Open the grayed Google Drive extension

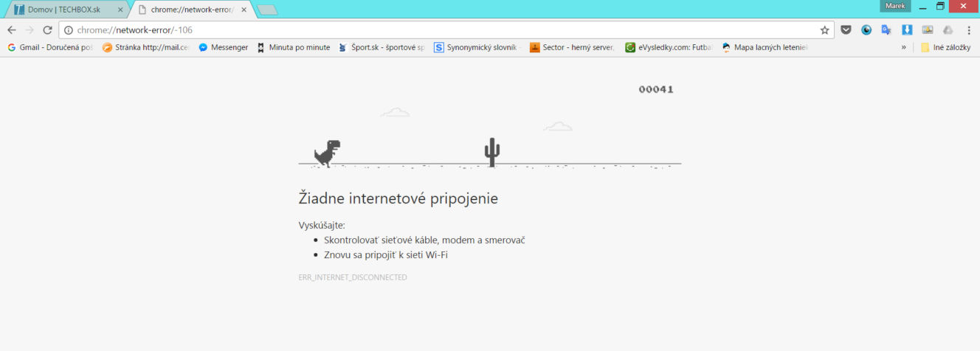coord(948,30)
